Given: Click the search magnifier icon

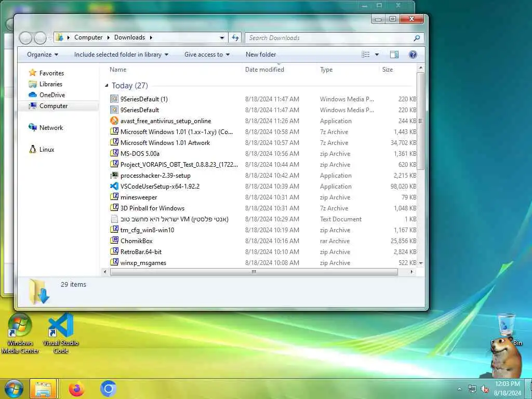Looking at the screenshot, I should tap(417, 38).
